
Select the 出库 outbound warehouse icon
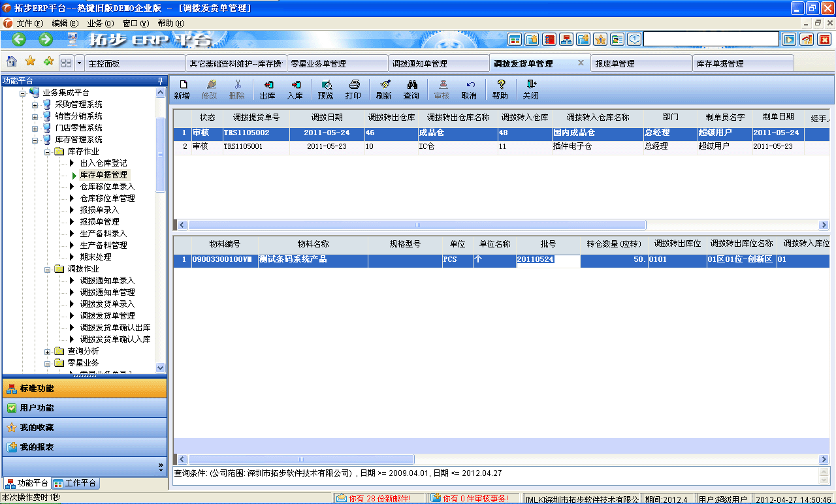[x=266, y=88]
